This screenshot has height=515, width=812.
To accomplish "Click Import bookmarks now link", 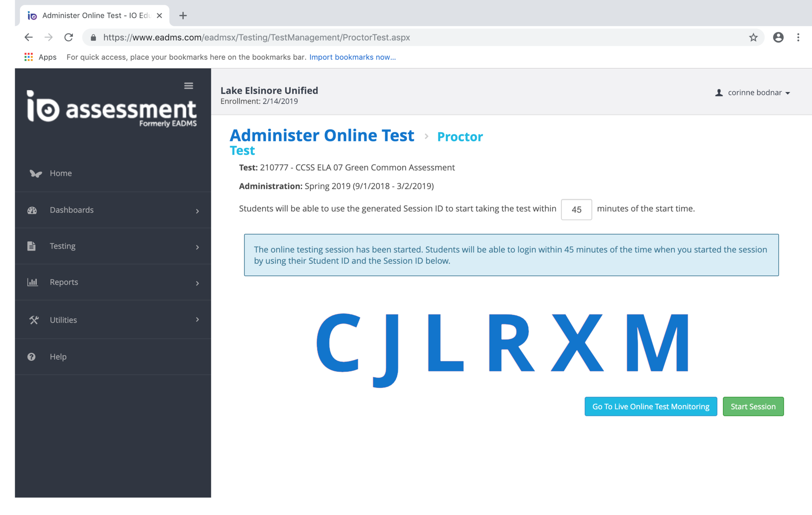I will click(x=352, y=57).
